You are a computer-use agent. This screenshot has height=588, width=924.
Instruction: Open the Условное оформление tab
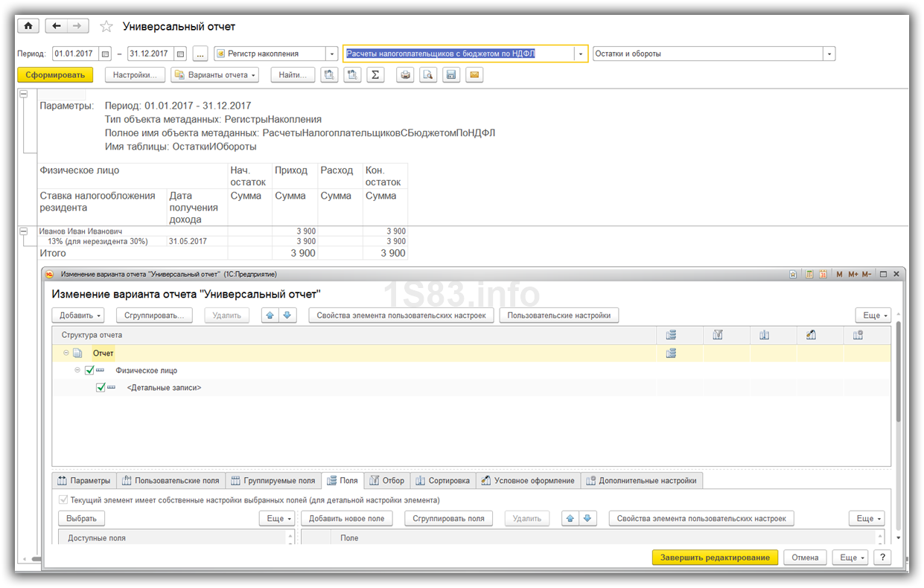pos(527,481)
